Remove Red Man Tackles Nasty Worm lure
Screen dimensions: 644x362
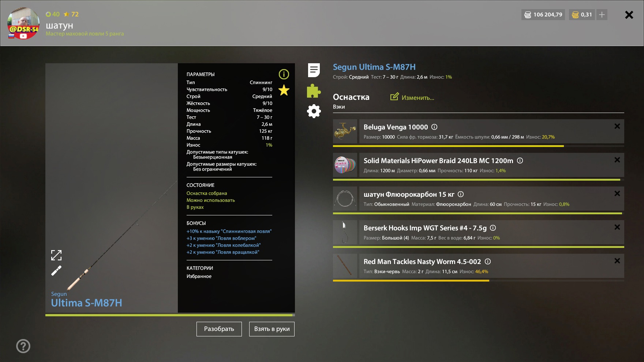617,261
